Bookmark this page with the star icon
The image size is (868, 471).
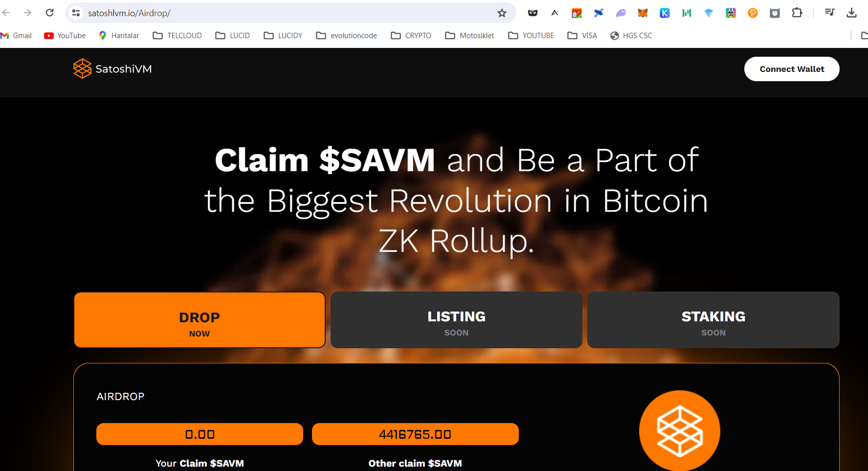coord(502,13)
